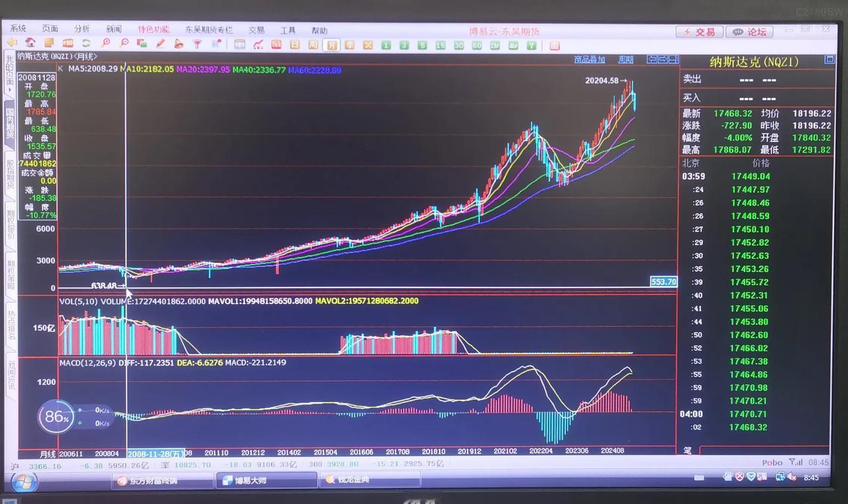Viewport: 848px width, 504px height.
Task: Click the 553.70 price axis label
Action: [x=664, y=281]
